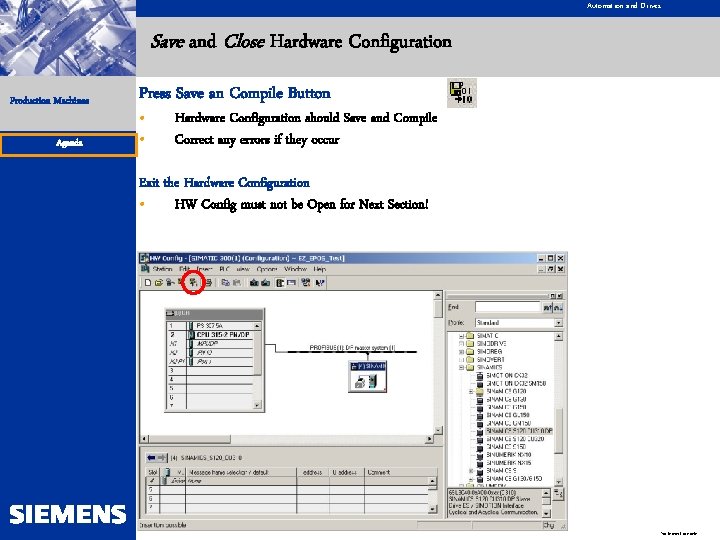
Task: Click the Slot column header in detail table
Action: coord(153,472)
